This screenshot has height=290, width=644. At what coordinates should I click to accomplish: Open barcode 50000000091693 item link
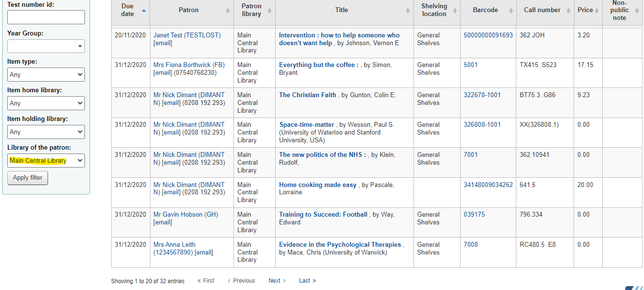(488, 35)
